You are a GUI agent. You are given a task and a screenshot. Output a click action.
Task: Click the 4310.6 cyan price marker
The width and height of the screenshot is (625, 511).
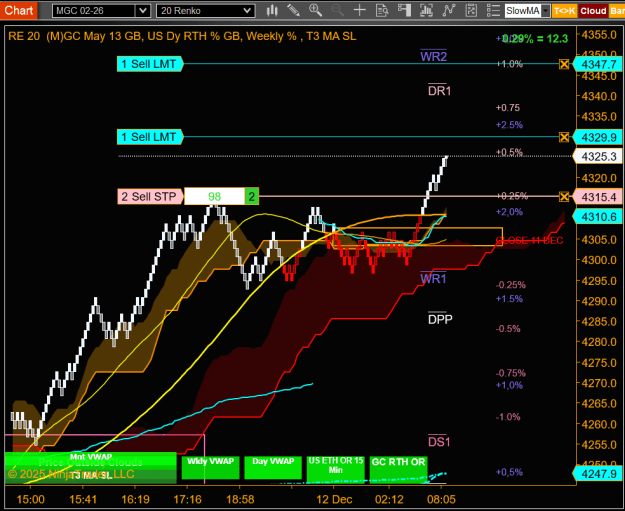(598, 217)
